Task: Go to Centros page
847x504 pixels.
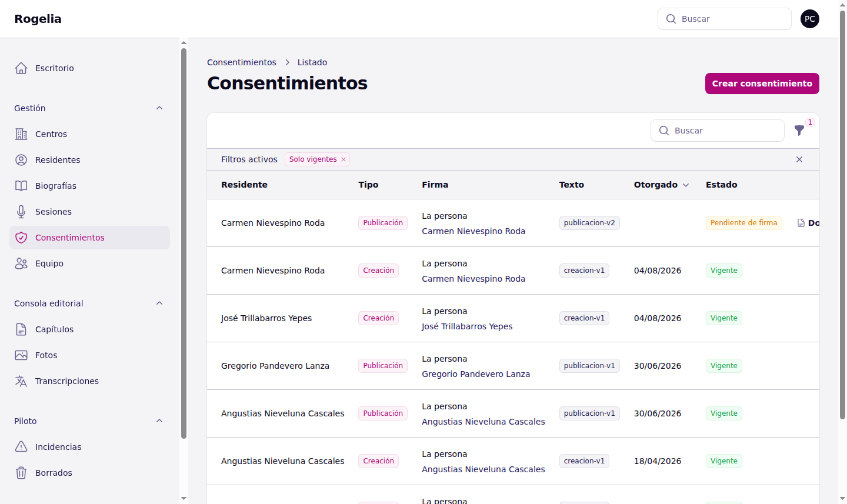Action: point(89,134)
